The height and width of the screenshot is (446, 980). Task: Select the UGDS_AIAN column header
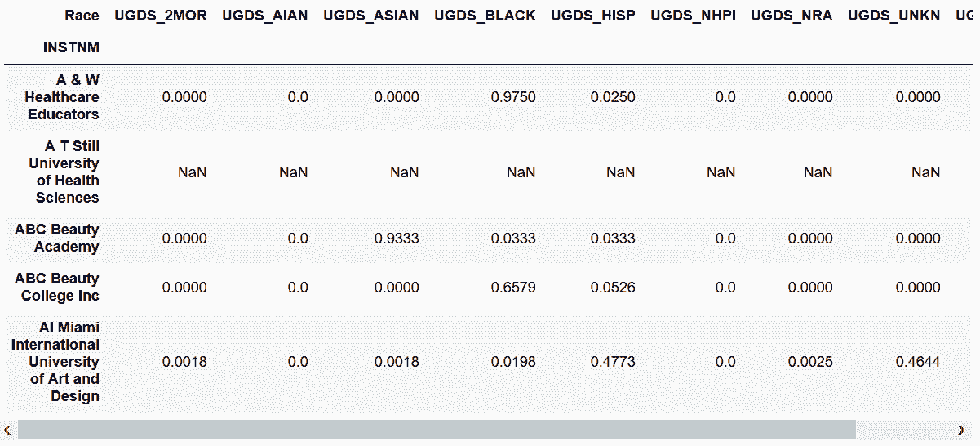point(265,16)
